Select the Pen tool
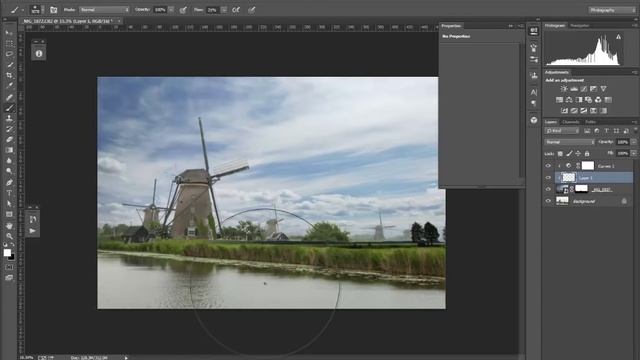 point(9,182)
